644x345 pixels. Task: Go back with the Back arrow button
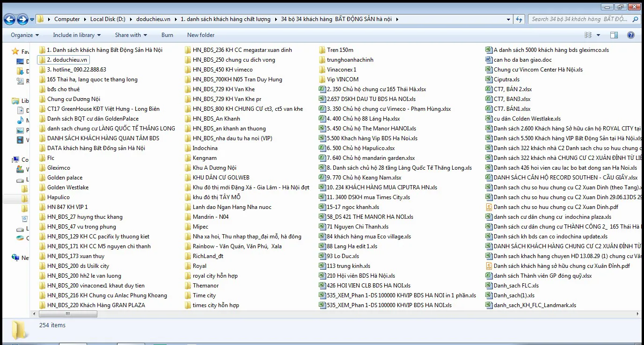point(9,19)
